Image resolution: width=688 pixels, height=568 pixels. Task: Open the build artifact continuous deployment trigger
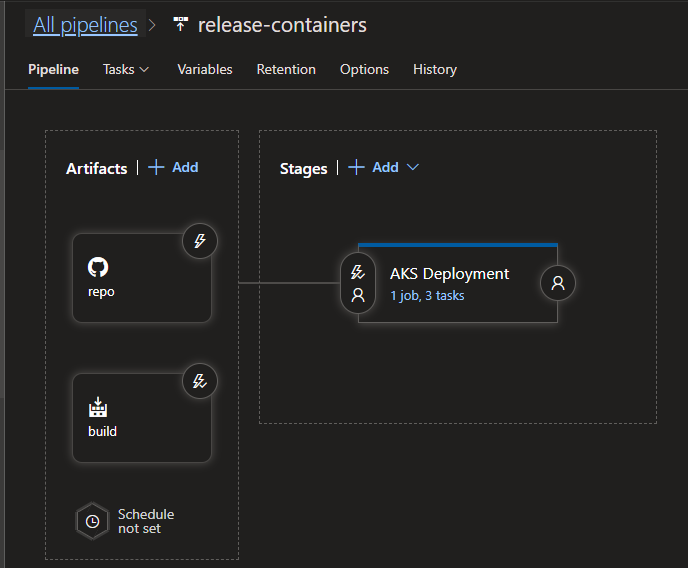pos(200,381)
